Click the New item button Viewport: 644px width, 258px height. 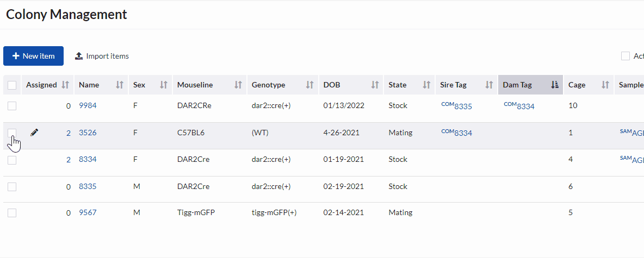(x=33, y=56)
